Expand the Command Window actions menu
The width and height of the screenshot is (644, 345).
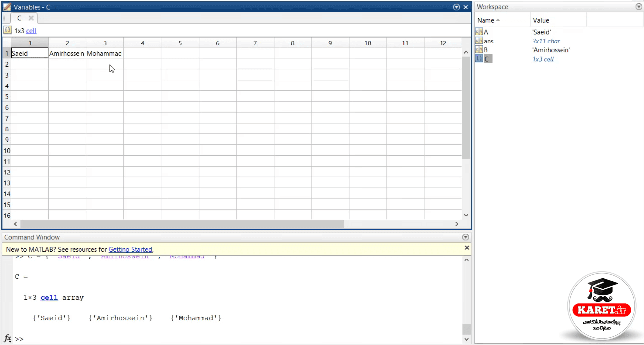pos(465,237)
